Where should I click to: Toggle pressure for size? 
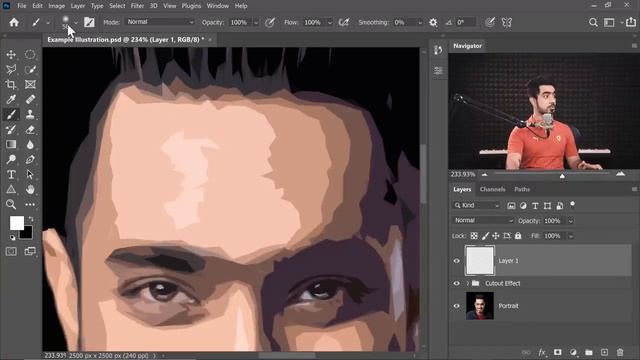490,22
